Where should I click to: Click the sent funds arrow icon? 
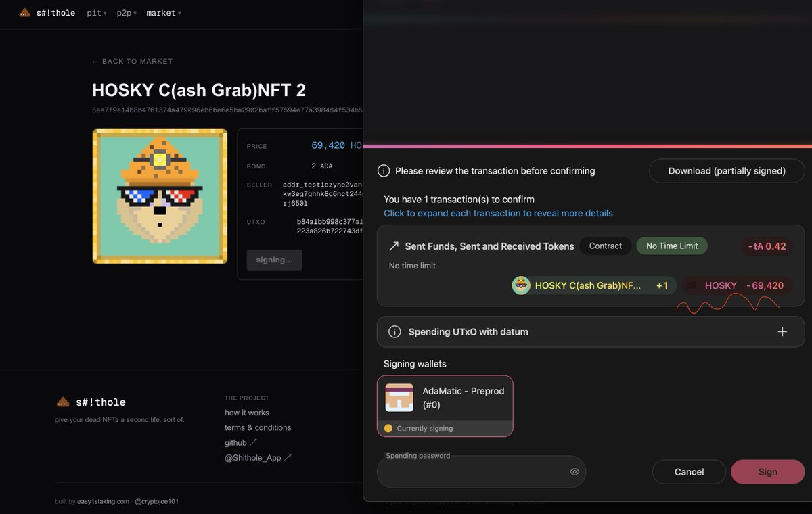[394, 246]
